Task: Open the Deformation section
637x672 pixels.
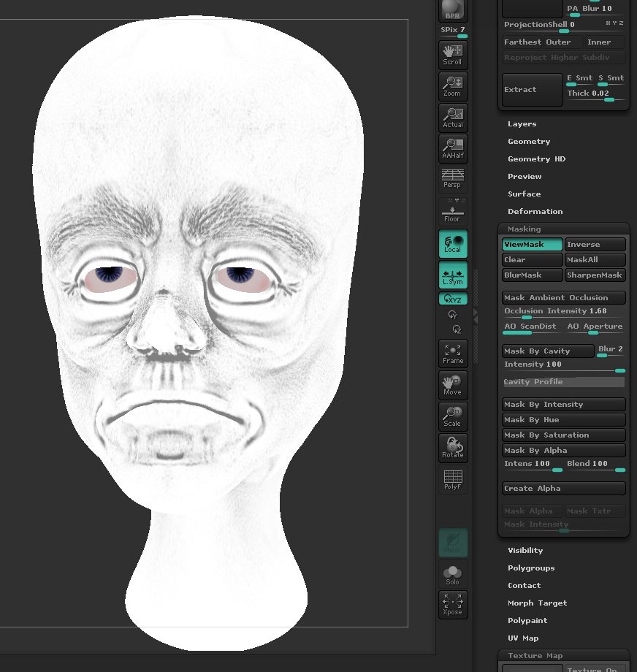Action: click(535, 211)
